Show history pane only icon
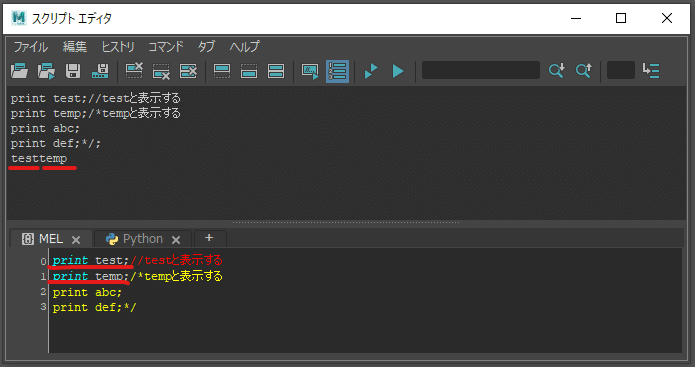Screen dimensions: 695x367 click(x=222, y=71)
